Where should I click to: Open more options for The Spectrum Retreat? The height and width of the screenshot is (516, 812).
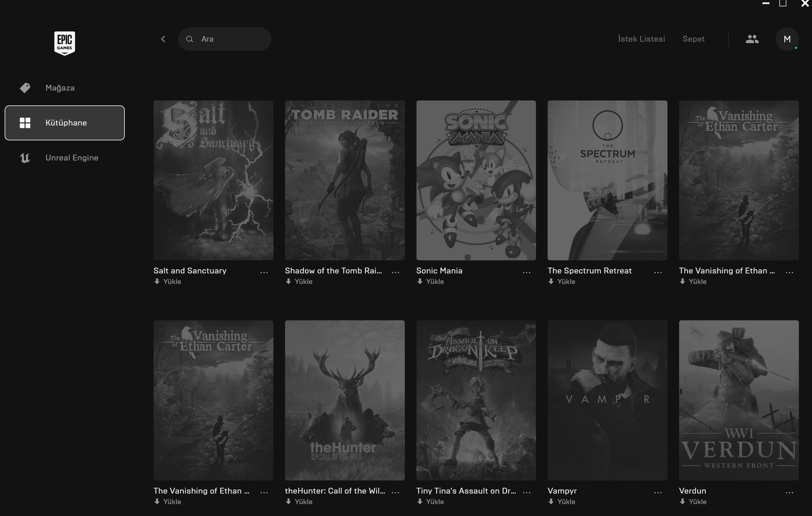(x=658, y=272)
